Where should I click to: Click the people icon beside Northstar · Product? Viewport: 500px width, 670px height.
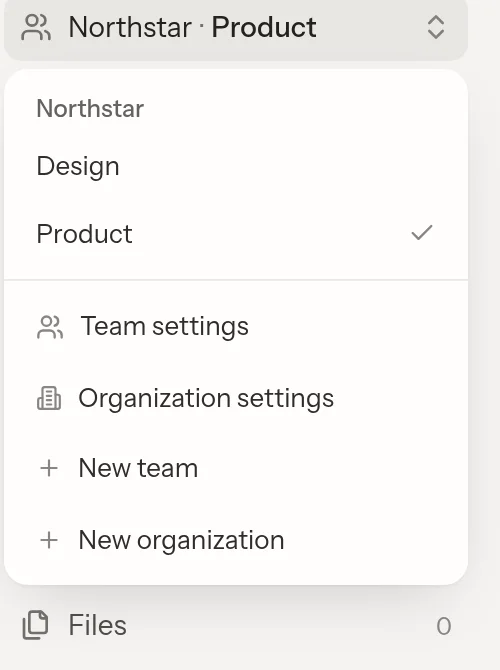pyautogui.click(x=36, y=28)
